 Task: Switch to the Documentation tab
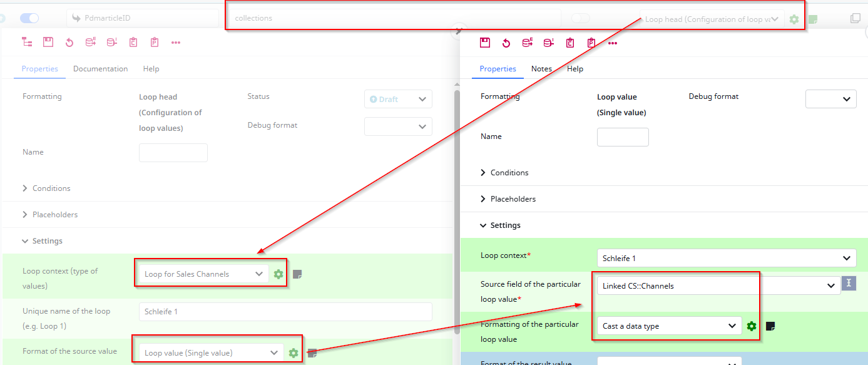tap(100, 68)
